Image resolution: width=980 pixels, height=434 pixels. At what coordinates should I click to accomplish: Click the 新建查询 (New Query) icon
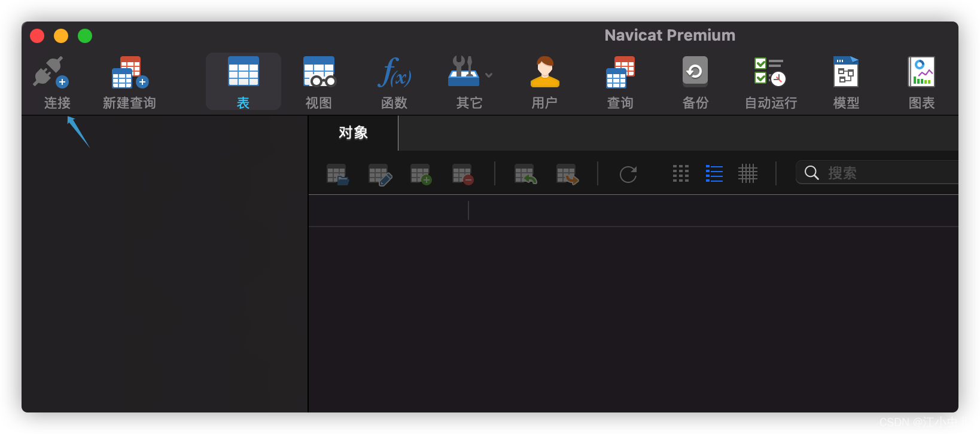(130, 72)
